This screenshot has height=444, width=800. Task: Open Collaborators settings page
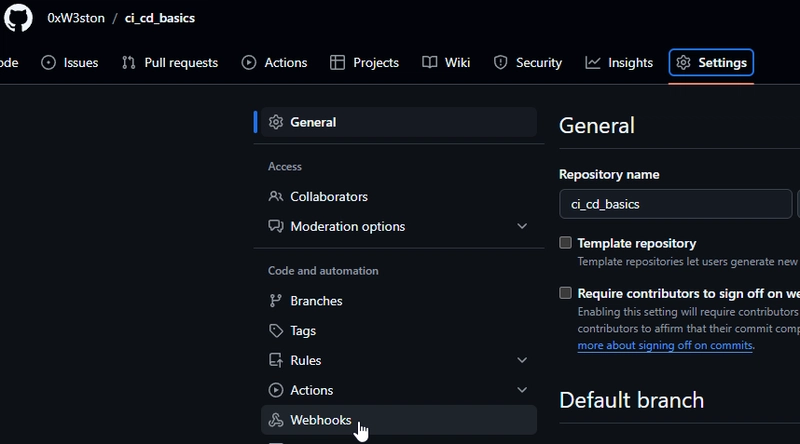[328, 197]
